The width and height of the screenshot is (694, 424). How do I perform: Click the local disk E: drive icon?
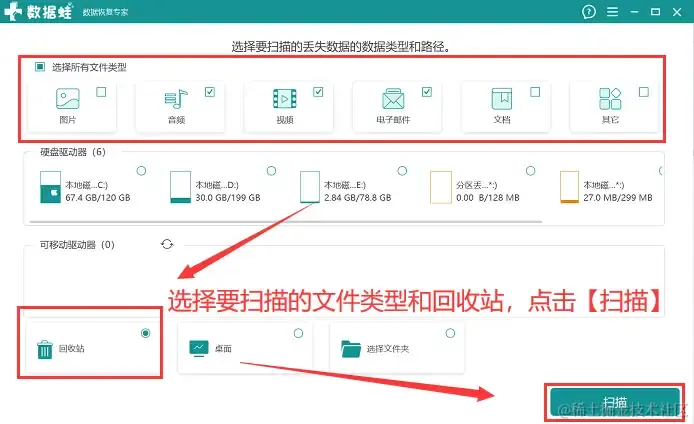pyautogui.click(x=310, y=187)
